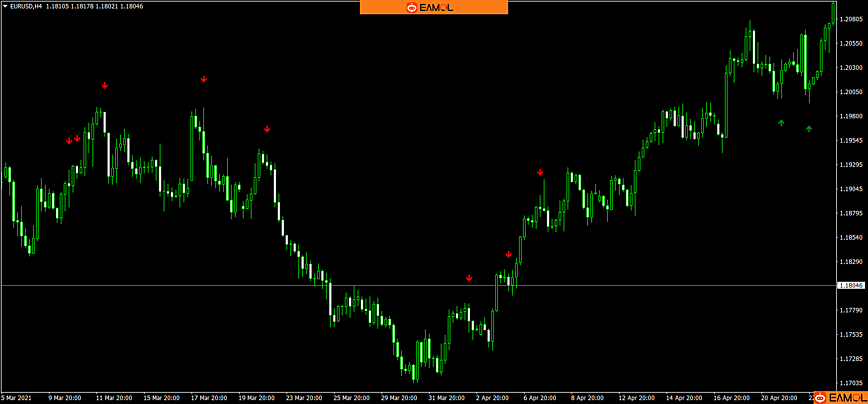Select the red arrow above the 19 Mar high

267,129
